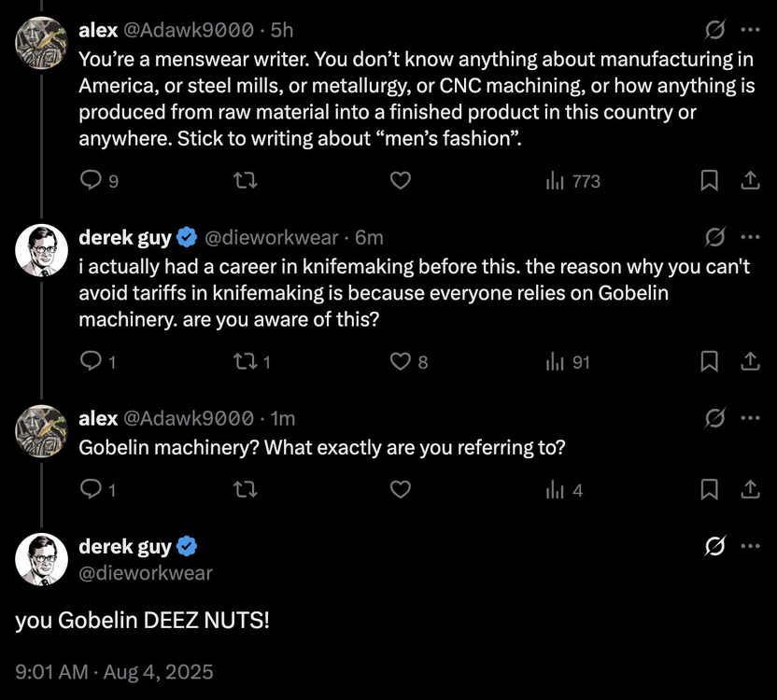Repost derek guy's knifemaking tweet

[247, 360]
